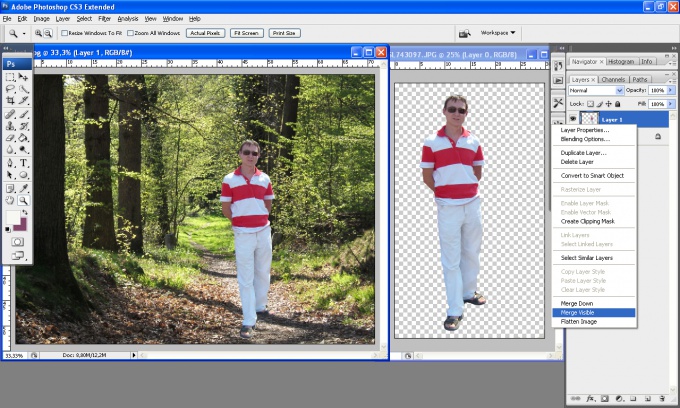The image size is (680, 408).
Task: Change screen mode from the toolbox
Action: coord(17,256)
